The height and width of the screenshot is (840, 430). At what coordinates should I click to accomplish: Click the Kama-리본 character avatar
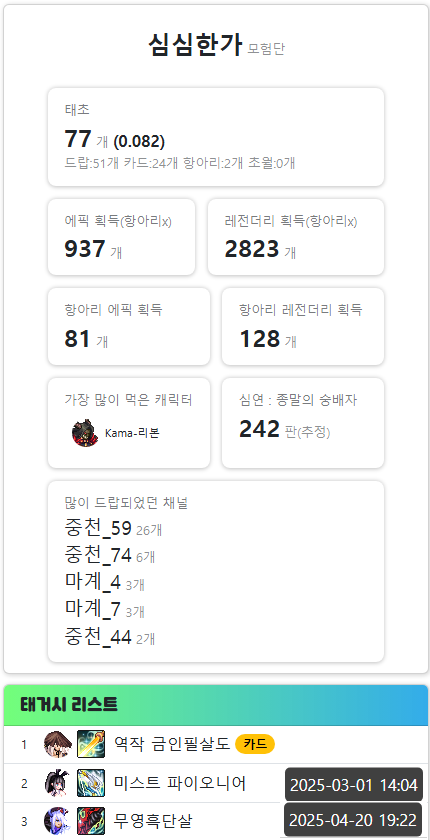tap(85, 433)
